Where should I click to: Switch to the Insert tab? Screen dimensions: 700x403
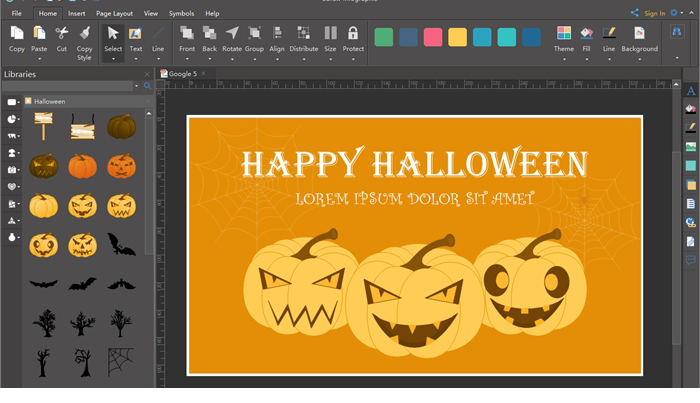76,13
